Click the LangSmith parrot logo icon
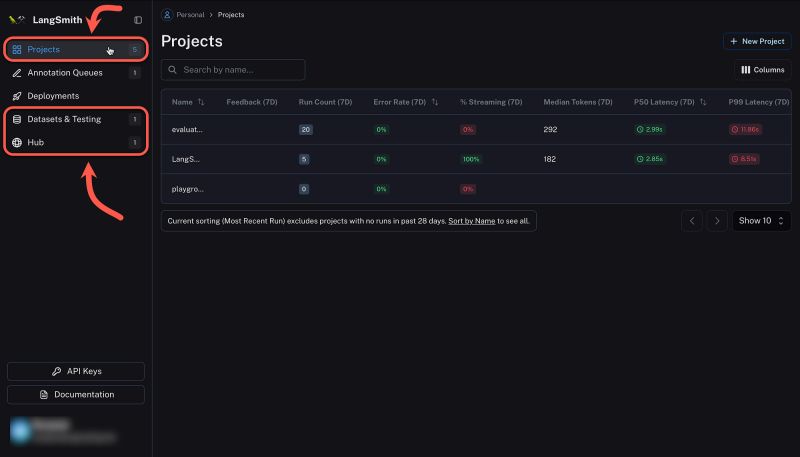Screen dimensions: 800x457 pyautogui.click(x=16, y=19)
